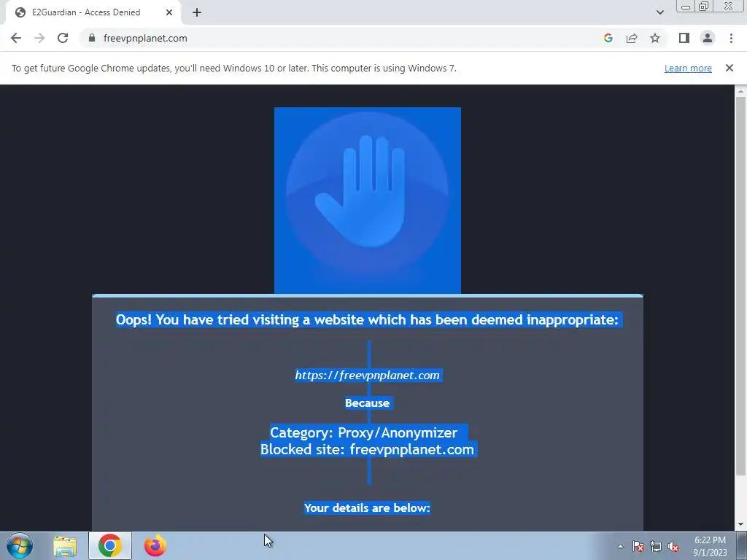Minimize the Chrome window
Image resolution: width=747 pixels, height=560 pixels.
686,7
